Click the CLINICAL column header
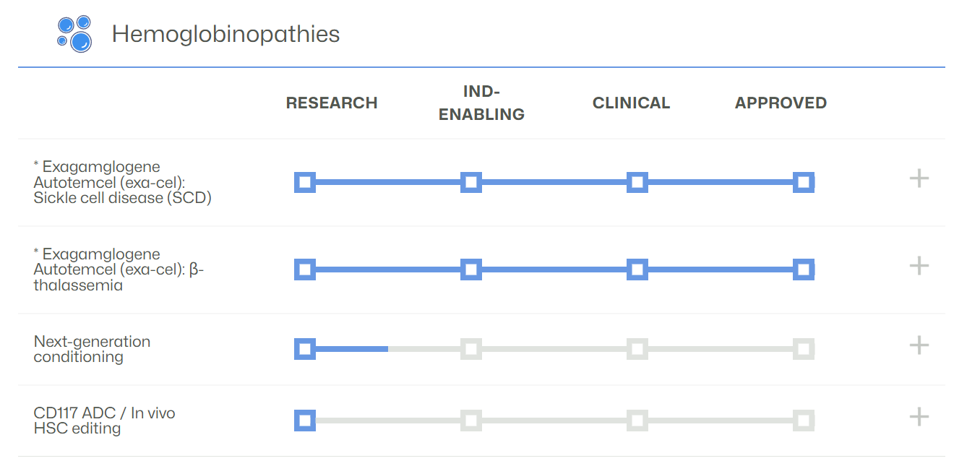Screen dimensions: 980x474 click(x=631, y=103)
